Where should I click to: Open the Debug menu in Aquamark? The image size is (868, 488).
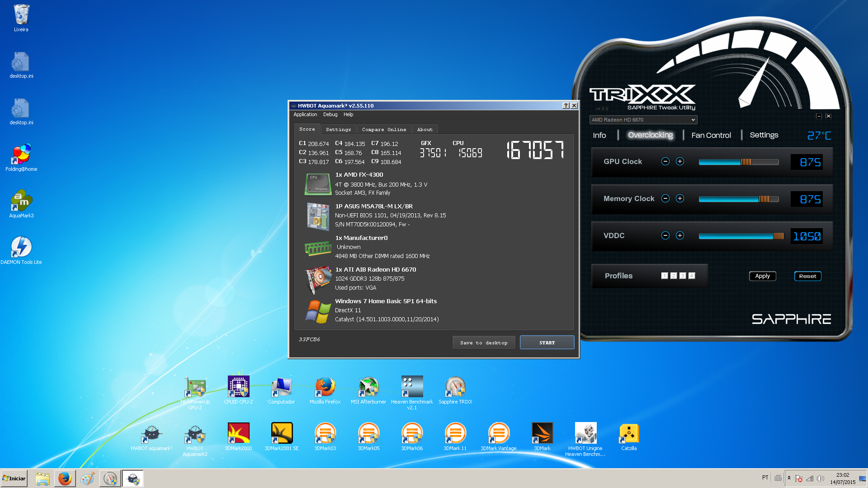pos(330,114)
